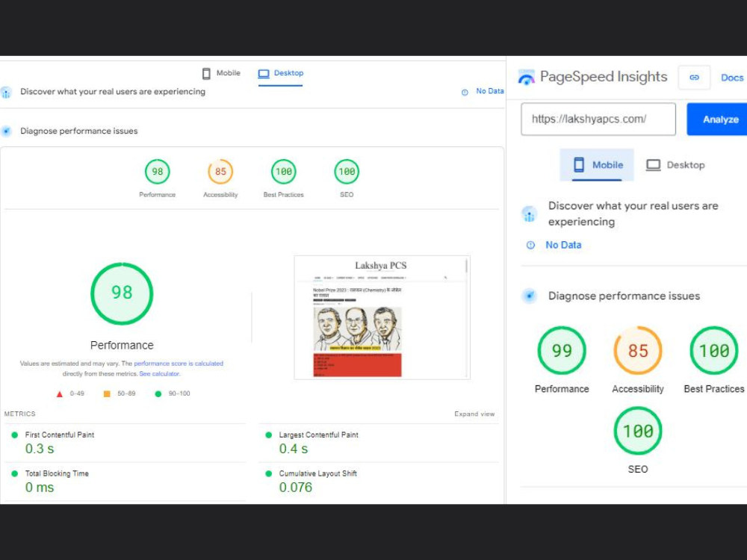The image size is (747, 560).
Task: Select Desktop tab under the URL field
Action: pos(675,165)
